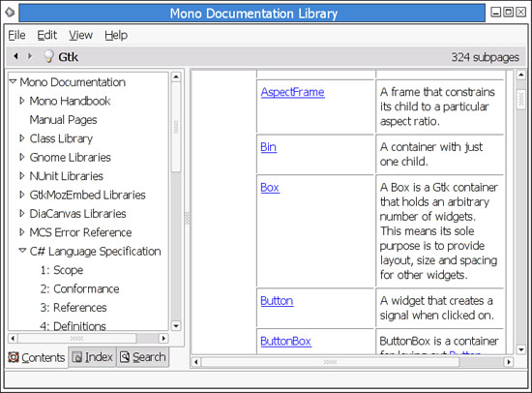This screenshot has width=532, height=393.
Task: Click the lightbulb icon next to Gtk
Action: click(x=49, y=56)
